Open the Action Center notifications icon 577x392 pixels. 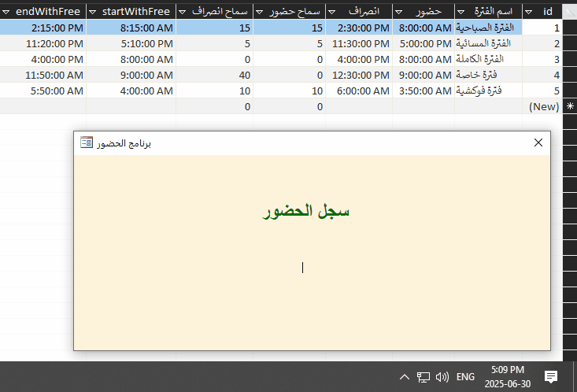click(551, 377)
